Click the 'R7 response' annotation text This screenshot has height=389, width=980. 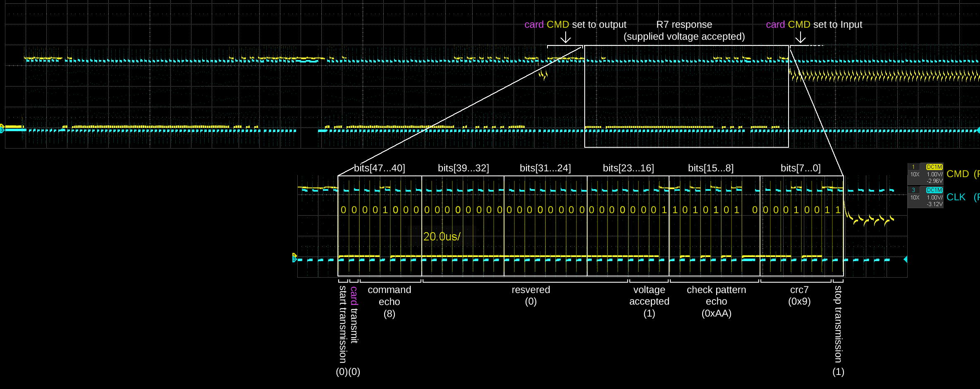[684, 25]
